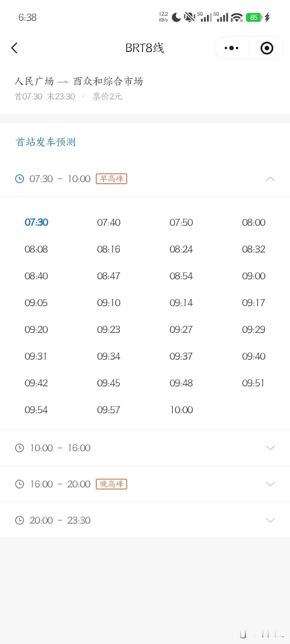Image resolution: width=290 pixels, height=644 pixels.
Task: Tap the back arrow icon
Action: [14, 48]
